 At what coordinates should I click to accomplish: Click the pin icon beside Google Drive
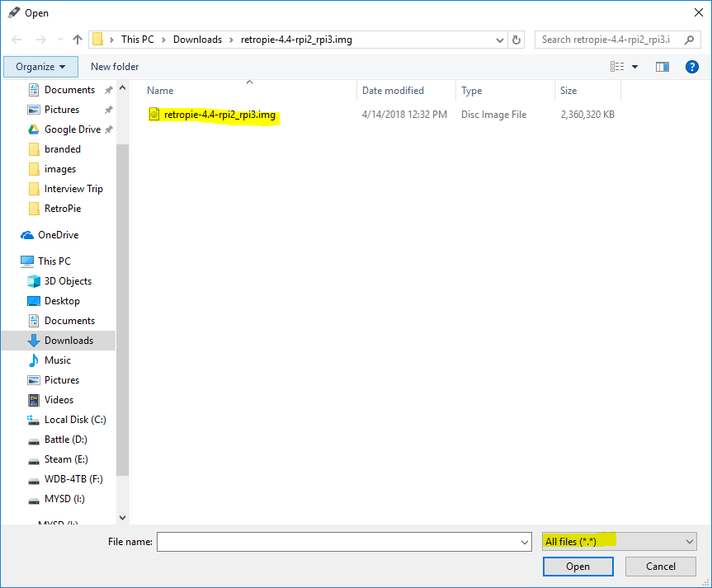pyautogui.click(x=109, y=129)
